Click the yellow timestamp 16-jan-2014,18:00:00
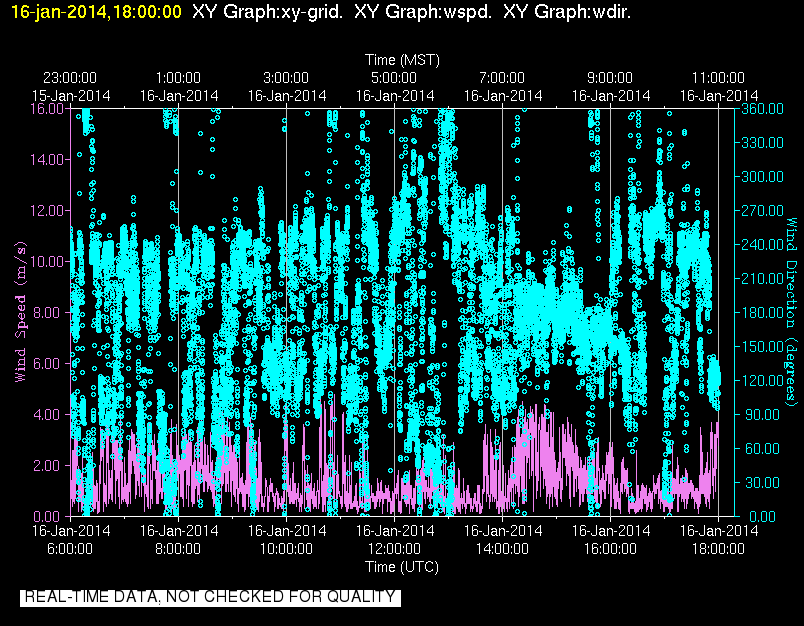This screenshot has width=804, height=626. pyautogui.click(x=96, y=11)
